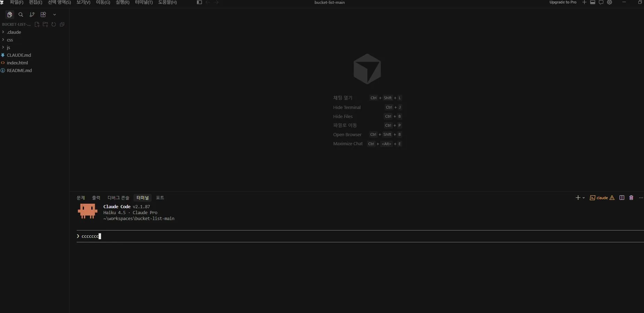Click the Maximize Chat shortcut hint

pos(367,144)
